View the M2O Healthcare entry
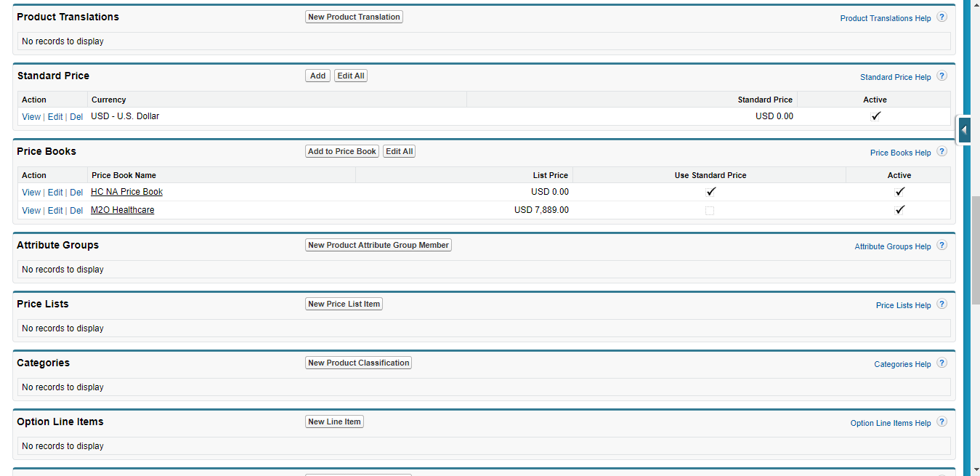Screen dimensions: 980x476 click(x=31, y=211)
